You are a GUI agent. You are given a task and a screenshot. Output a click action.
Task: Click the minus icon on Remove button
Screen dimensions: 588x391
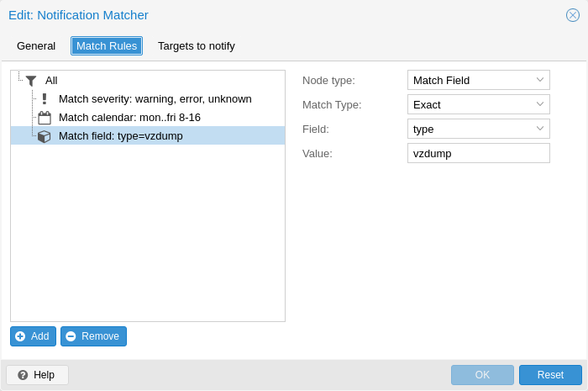click(71, 336)
